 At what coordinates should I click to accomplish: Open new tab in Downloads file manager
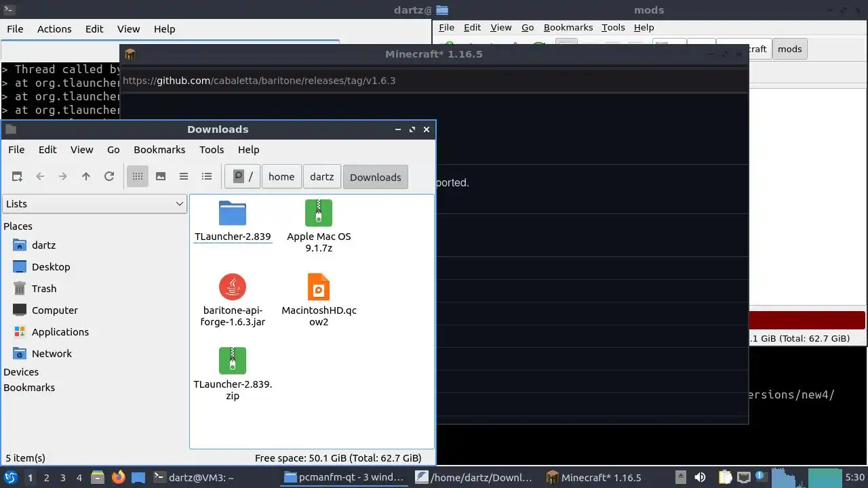(18, 177)
